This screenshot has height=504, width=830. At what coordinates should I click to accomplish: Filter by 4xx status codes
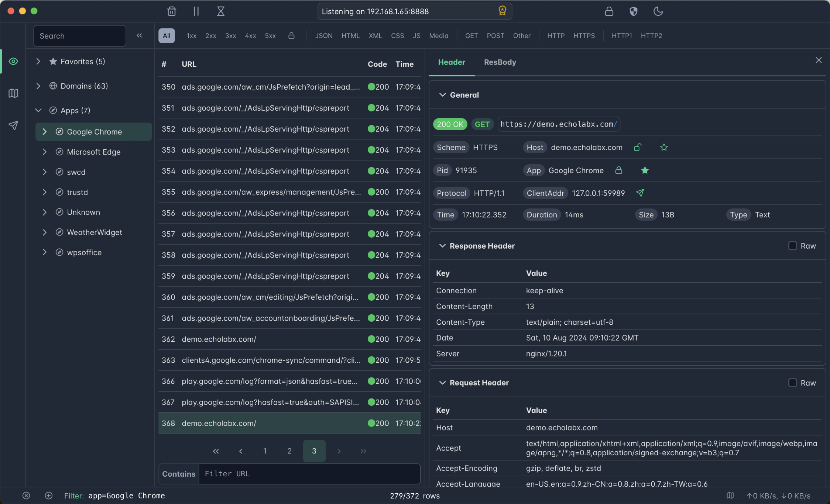tap(250, 35)
